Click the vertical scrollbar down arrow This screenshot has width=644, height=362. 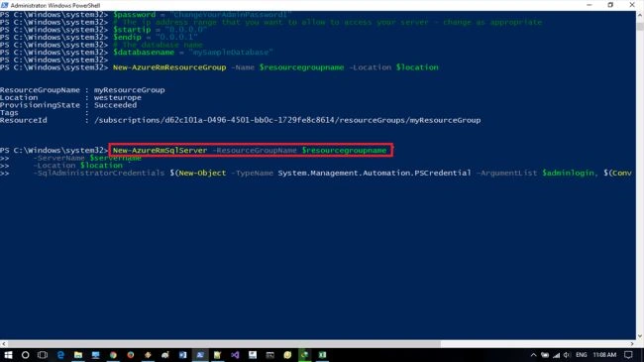coord(640,336)
